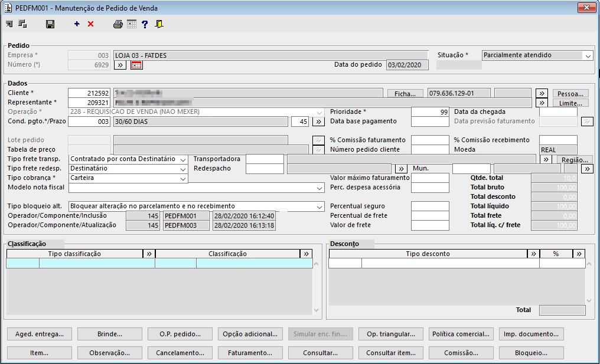This screenshot has height=364, width=600.
Task: Click the printer icon in toolbar
Action: [118, 24]
